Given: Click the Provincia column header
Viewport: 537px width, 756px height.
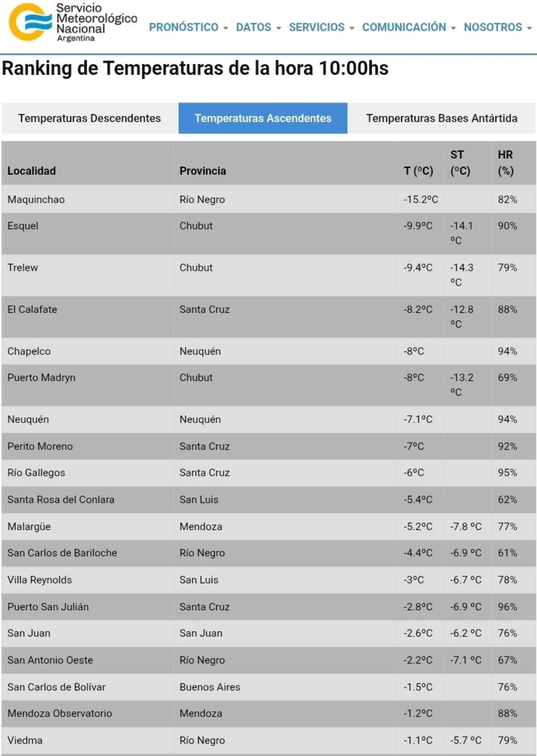Looking at the screenshot, I should 203,171.
